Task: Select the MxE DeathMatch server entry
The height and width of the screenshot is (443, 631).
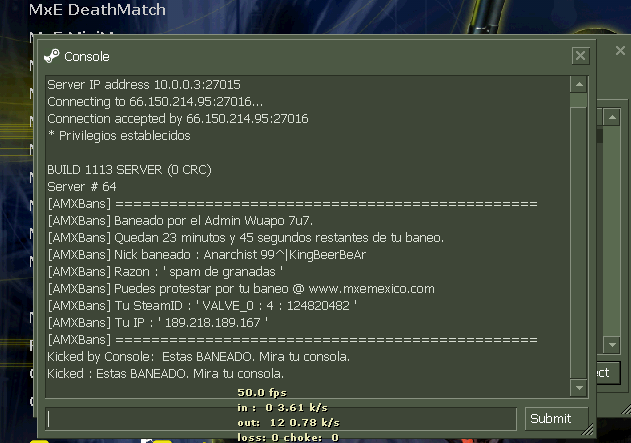Action: point(97,10)
